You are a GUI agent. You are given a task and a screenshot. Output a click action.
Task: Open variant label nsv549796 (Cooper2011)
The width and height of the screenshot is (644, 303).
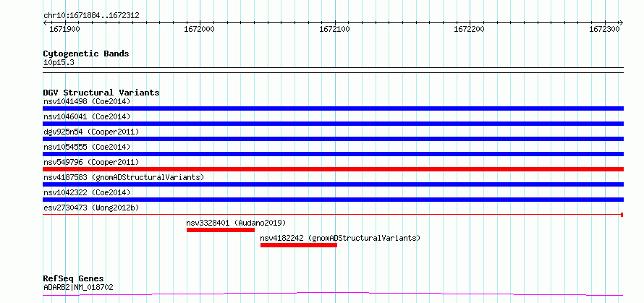click(91, 162)
